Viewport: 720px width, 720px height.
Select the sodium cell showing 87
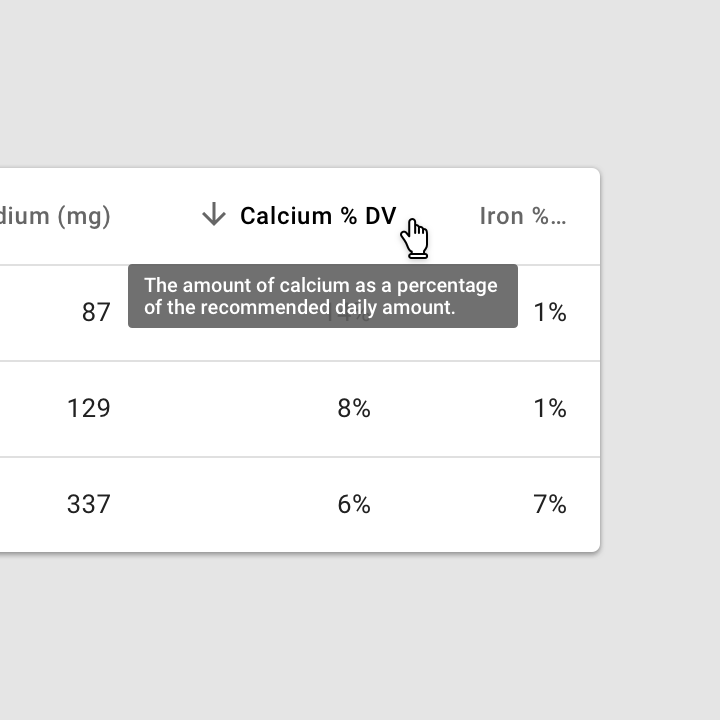click(96, 313)
